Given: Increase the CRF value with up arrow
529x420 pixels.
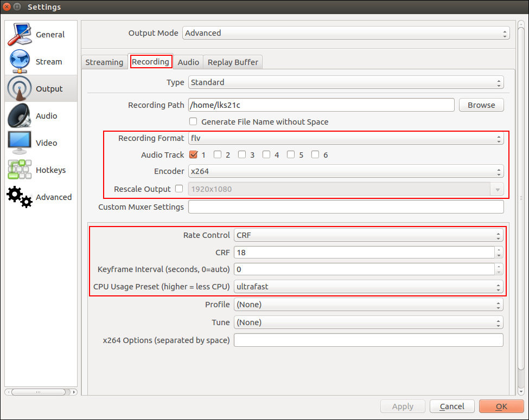Looking at the screenshot, I should (499, 250).
